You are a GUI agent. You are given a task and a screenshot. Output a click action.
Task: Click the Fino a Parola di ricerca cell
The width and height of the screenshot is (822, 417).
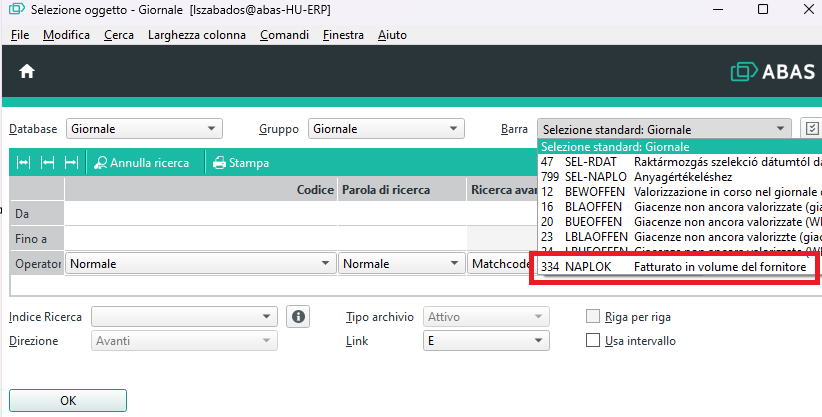coord(402,239)
